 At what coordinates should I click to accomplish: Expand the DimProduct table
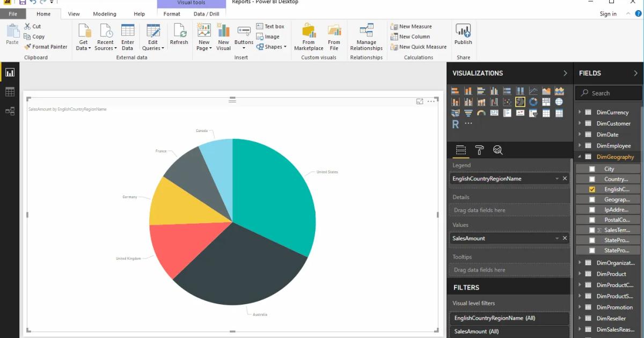[579, 274]
